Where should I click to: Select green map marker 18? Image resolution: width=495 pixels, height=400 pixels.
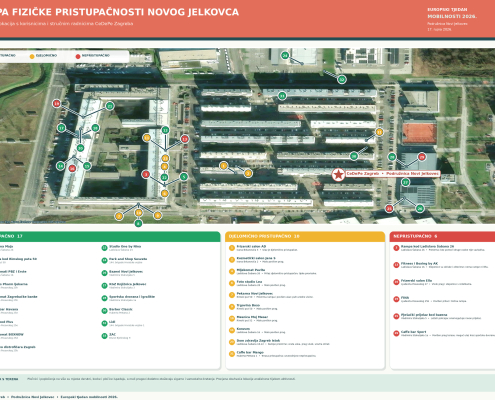(95, 128)
